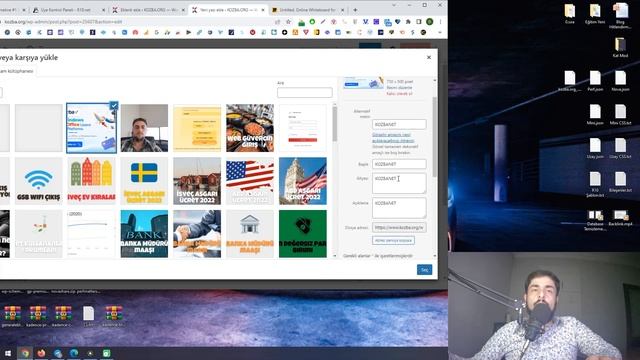The image size is (640, 360).
Task: Click the Alternatif metin input field
Action: tap(399, 124)
